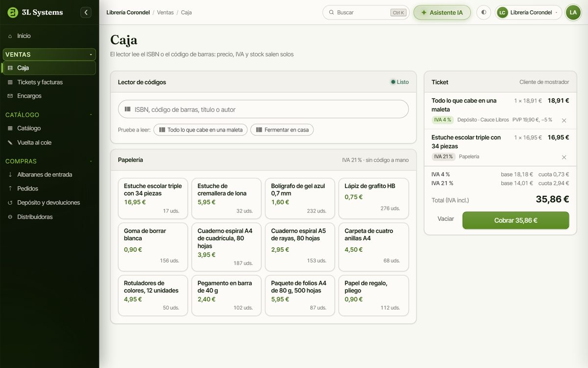Click 'IVA 21 % · sin código a mano' text
The image size is (588, 368).
pos(375,160)
